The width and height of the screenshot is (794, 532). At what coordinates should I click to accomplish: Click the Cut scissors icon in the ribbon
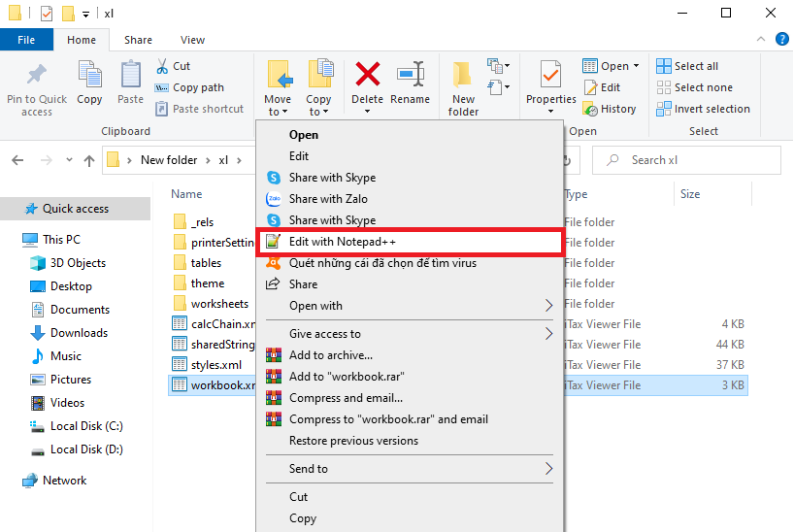[162, 66]
